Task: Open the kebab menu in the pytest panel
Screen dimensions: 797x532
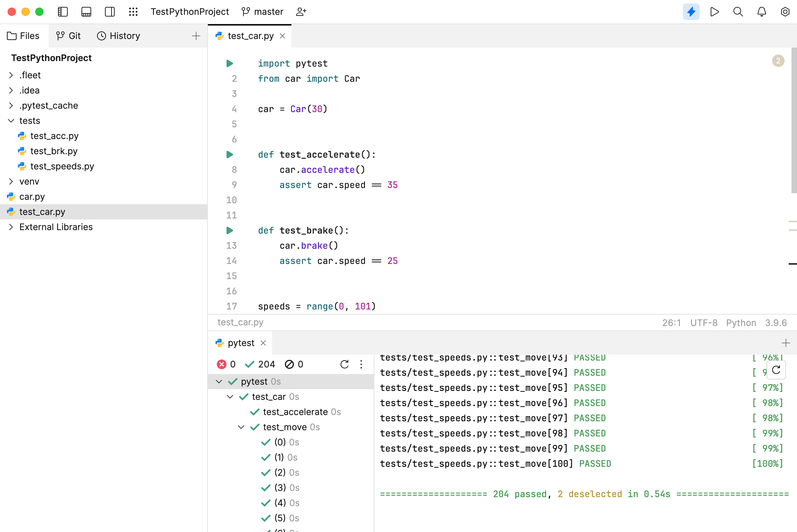Action: point(361,364)
